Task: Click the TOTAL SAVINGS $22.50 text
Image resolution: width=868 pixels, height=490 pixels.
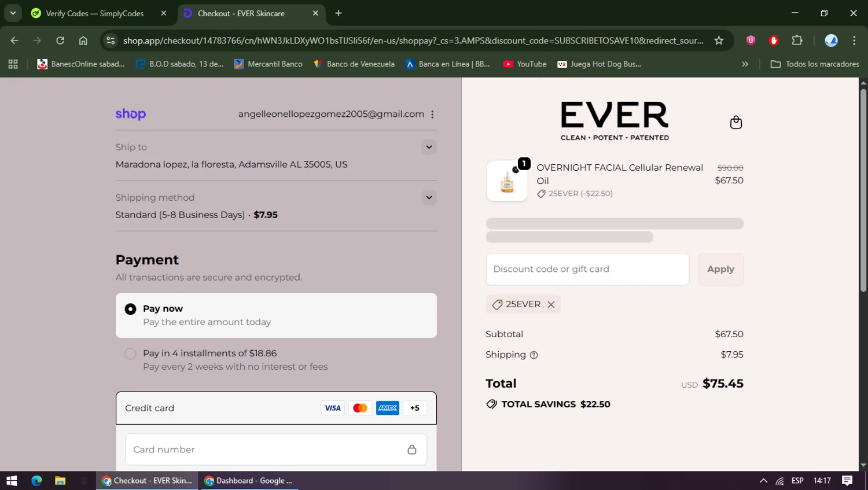Action: (556, 404)
